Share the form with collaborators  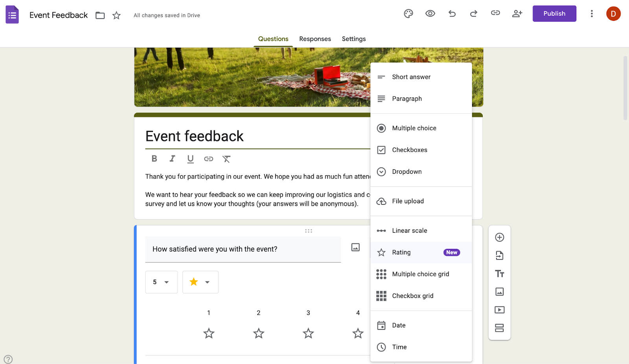[x=517, y=13]
